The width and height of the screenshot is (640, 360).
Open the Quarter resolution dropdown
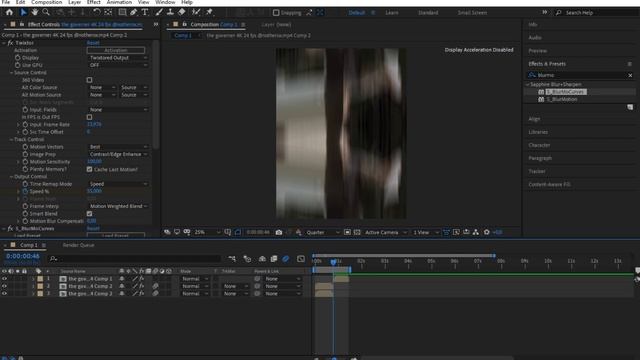pos(322,232)
